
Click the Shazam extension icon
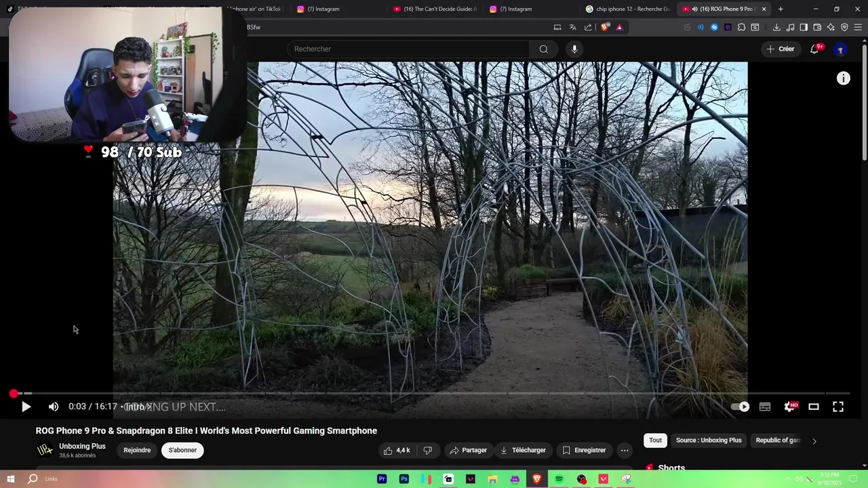click(x=714, y=27)
